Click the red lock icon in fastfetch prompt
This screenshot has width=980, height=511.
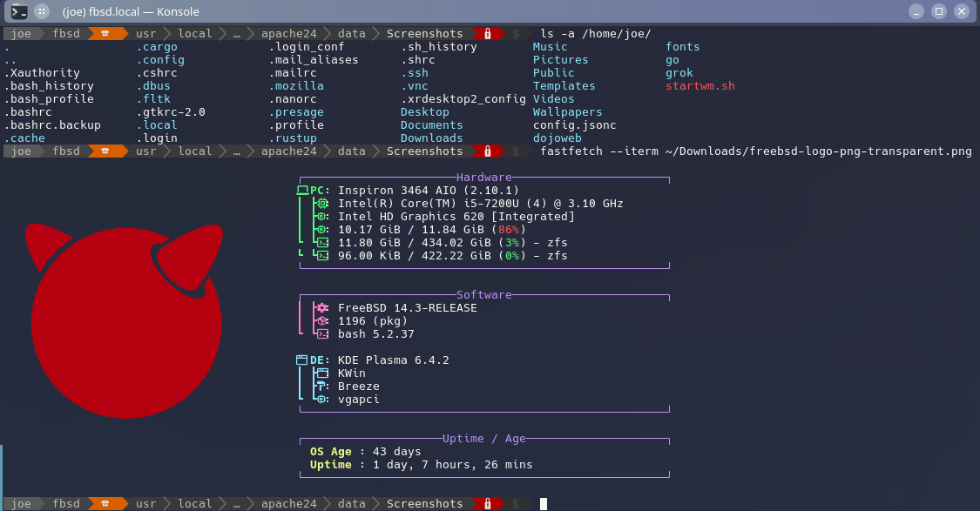(x=488, y=151)
